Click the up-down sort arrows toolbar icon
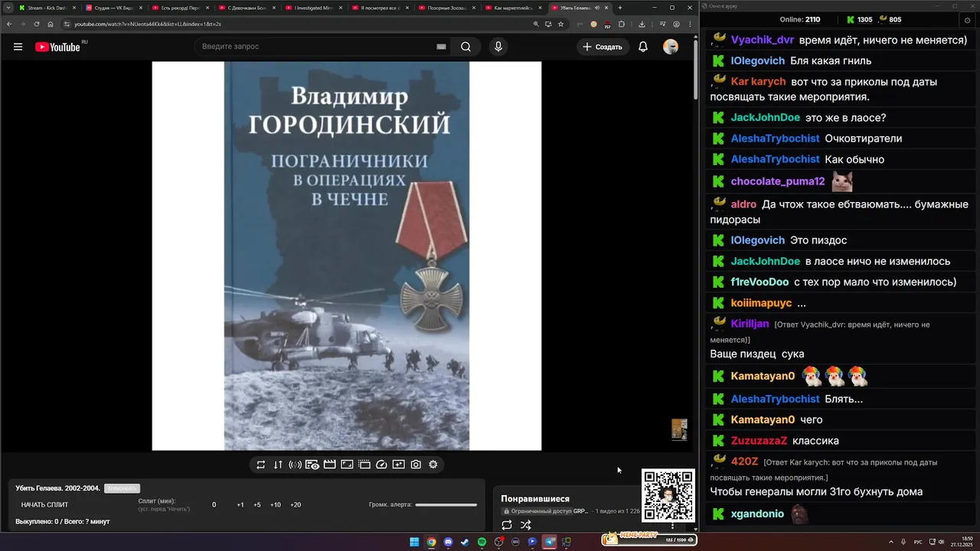 coord(278,465)
